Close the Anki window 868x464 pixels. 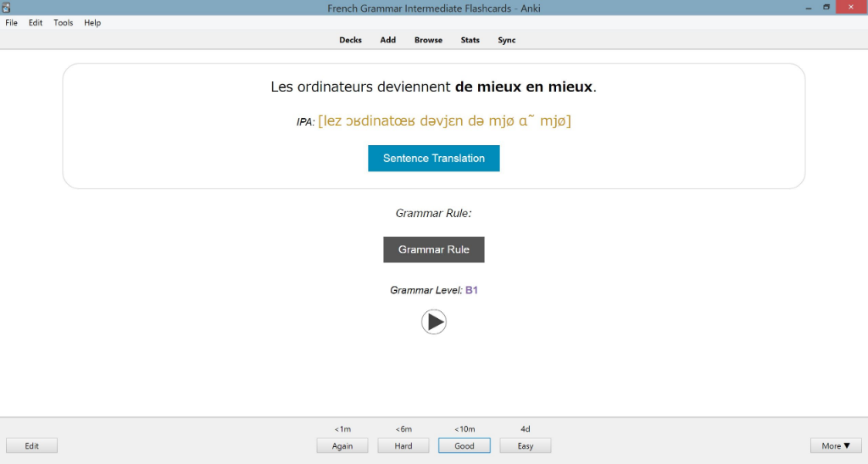(x=851, y=7)
